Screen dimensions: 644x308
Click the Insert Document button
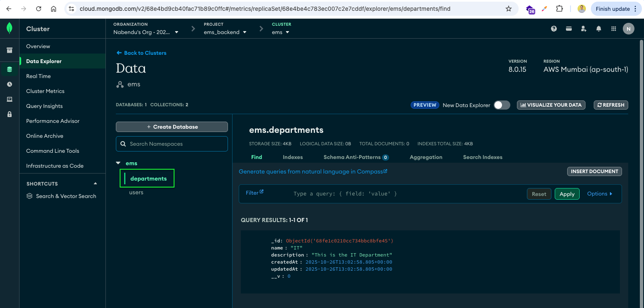[594, 171]
